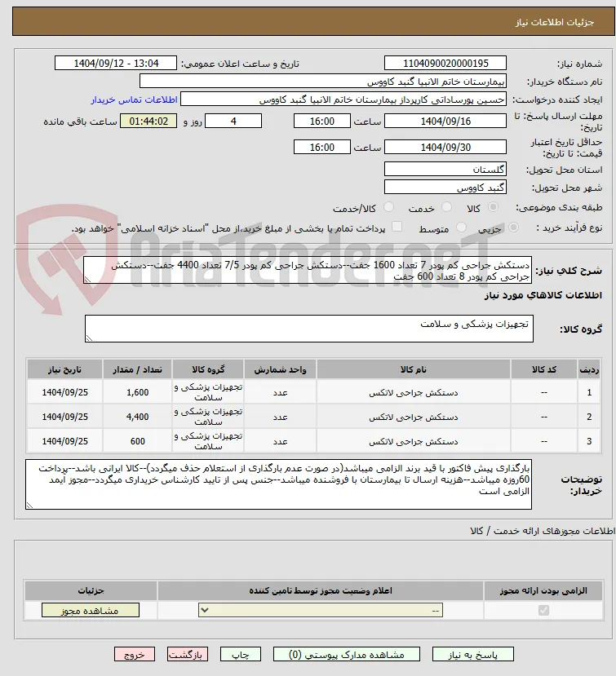Screen dimensions: 616x676
Task: Click row 3 date cell 1404/09/25
Action: coord(64,441)
